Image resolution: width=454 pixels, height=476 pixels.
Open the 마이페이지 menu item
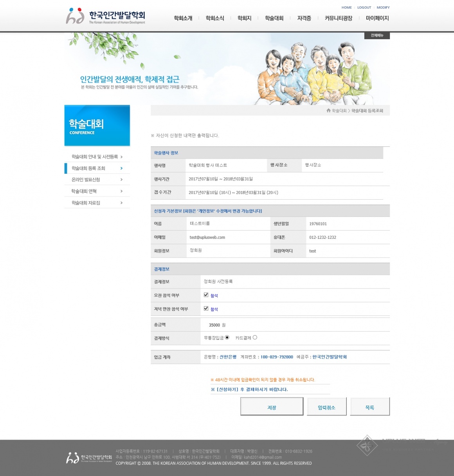click(x=377, y=18)
